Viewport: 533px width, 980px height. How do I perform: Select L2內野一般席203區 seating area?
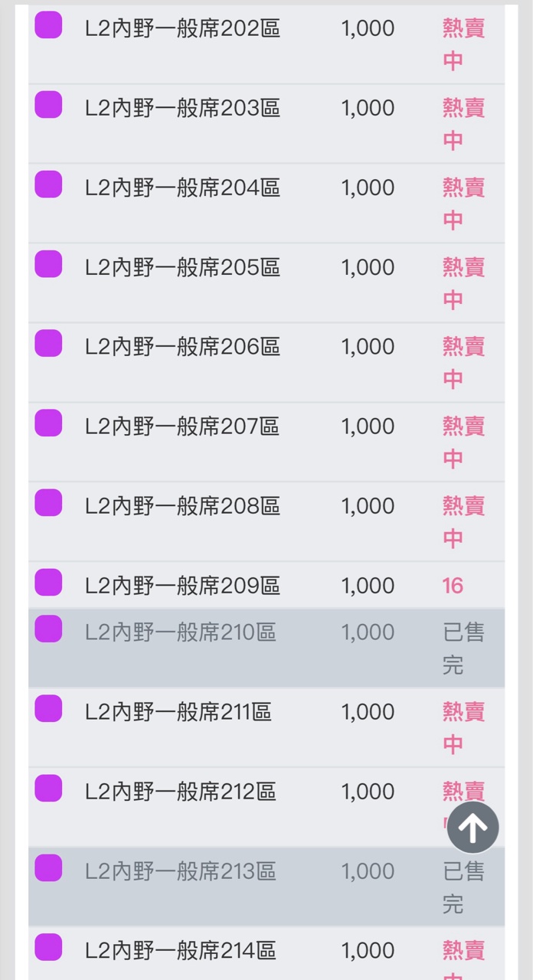pos(182,109)
